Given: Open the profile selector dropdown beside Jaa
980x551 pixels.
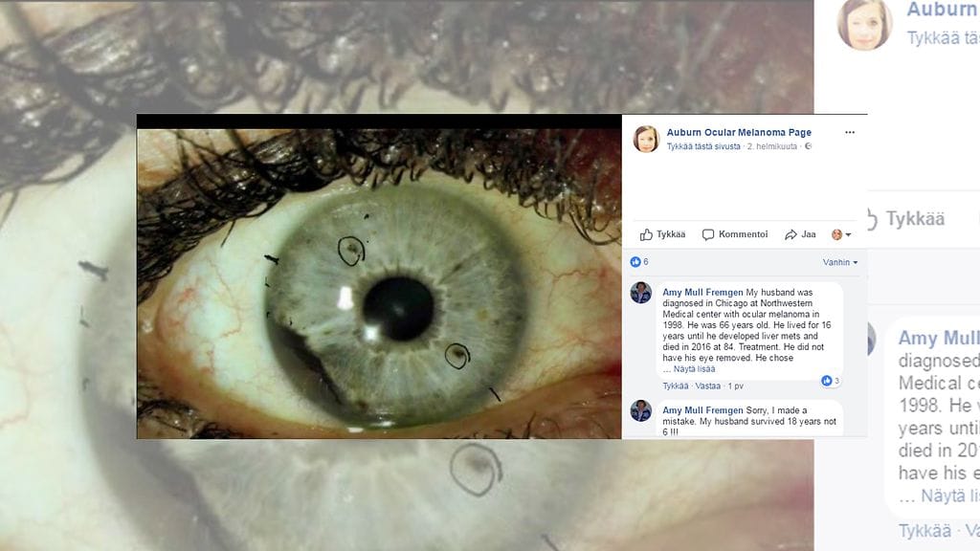Looking at the screenshot, I should coord(841,234).
